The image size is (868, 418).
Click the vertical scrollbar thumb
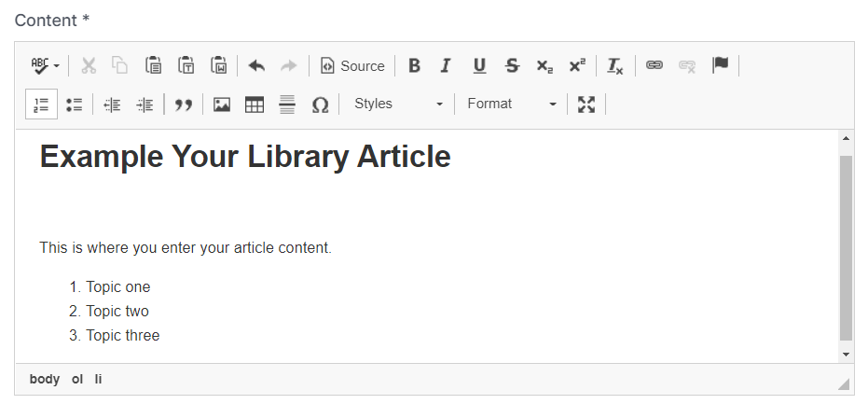pyautogui.click(x=846, y=248)
